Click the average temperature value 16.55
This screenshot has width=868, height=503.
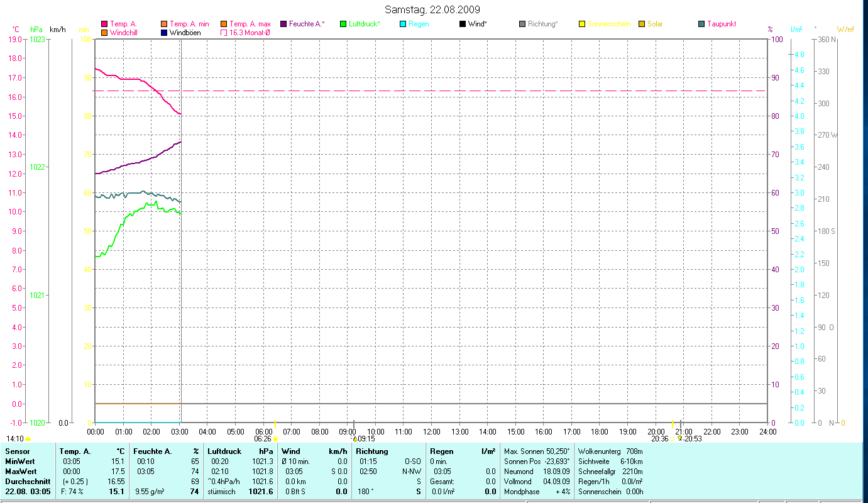117,482
